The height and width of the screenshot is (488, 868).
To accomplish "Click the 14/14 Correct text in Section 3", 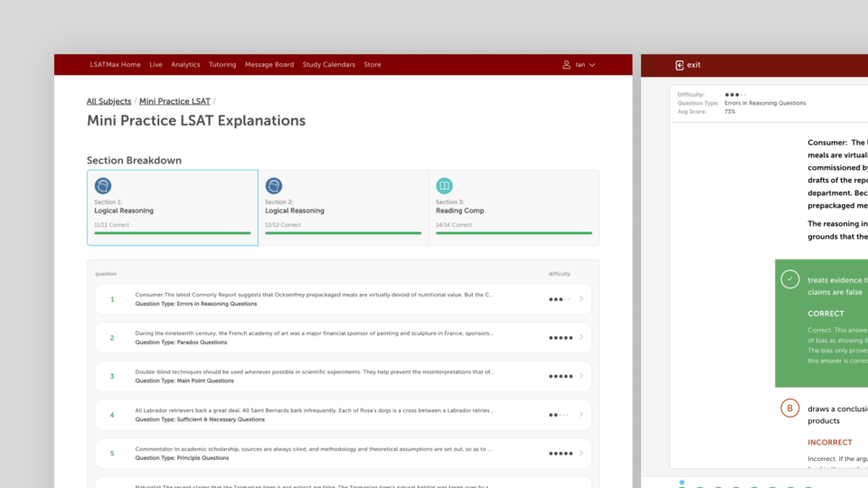I will click(453, 225).
